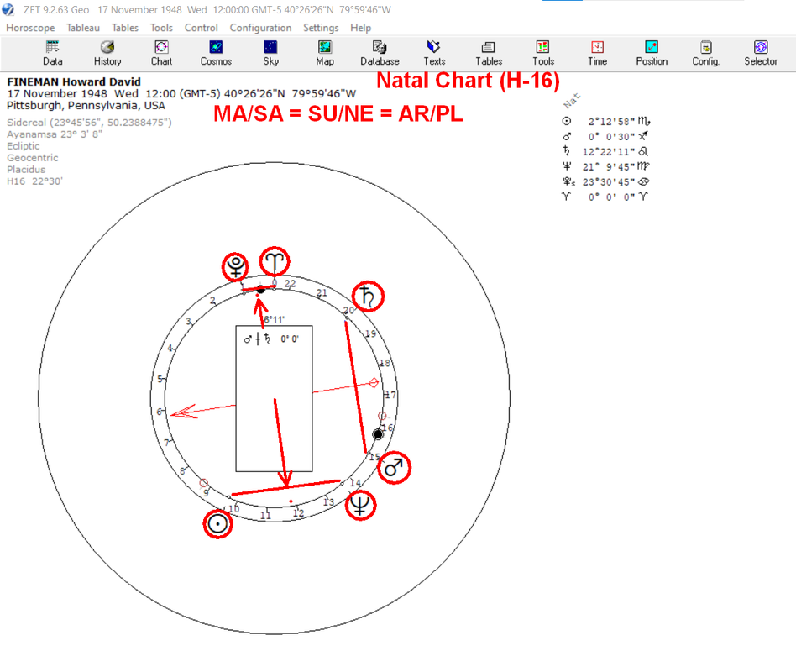Open the Texts toolbar icon
The height and width of the screenshot is (672, 796).
pos(434,53)
